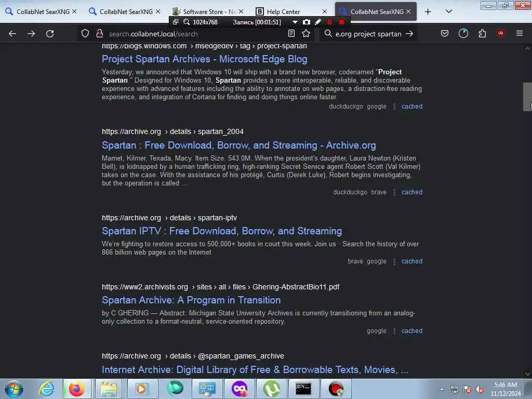
Task: Open Project Spartan Archives - Microsoft Edge Blog
Action: tap(205, 59)
